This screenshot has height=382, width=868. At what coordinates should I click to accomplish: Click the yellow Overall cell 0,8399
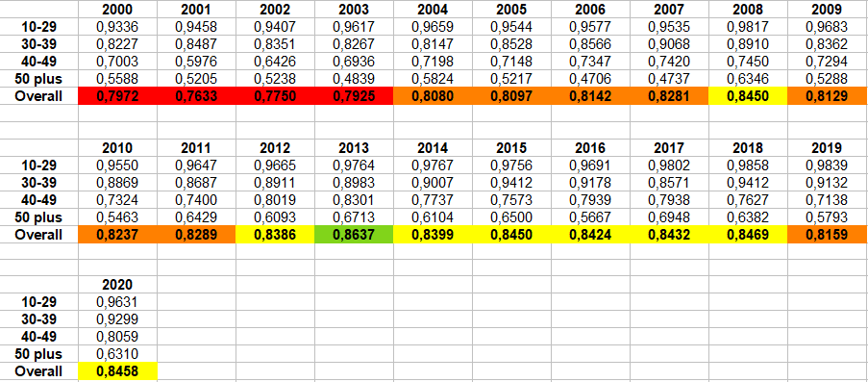tap(433, 235)
